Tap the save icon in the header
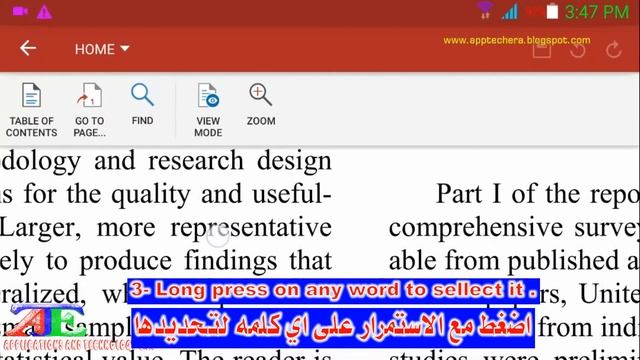This screenshot has width=640, height=360. [x=542, y=50]
